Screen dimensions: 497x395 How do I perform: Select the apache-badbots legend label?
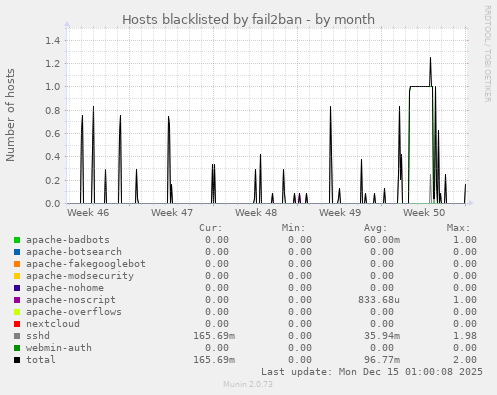[68, 240]
